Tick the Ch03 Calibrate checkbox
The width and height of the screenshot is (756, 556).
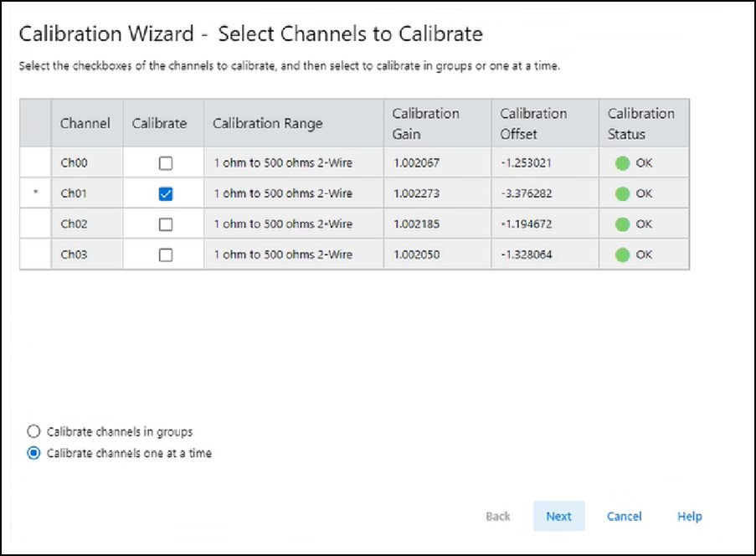click(165, 255)
